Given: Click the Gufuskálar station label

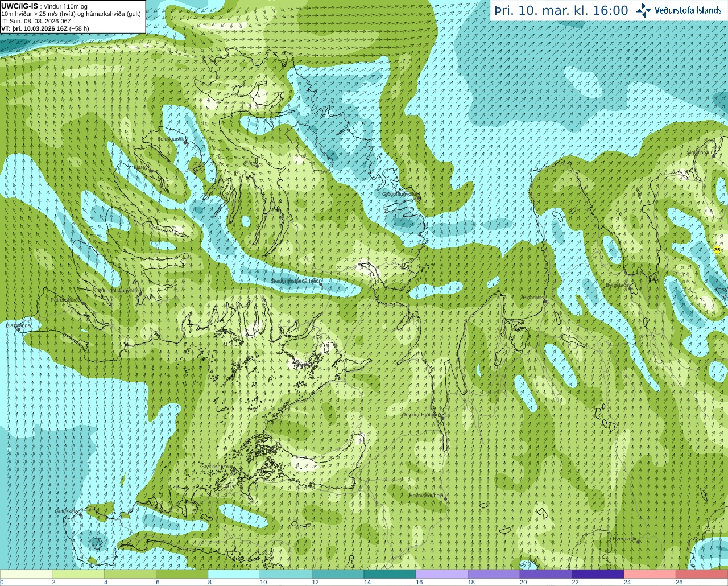Looking at the screenshot, I should tap(67, 511).
